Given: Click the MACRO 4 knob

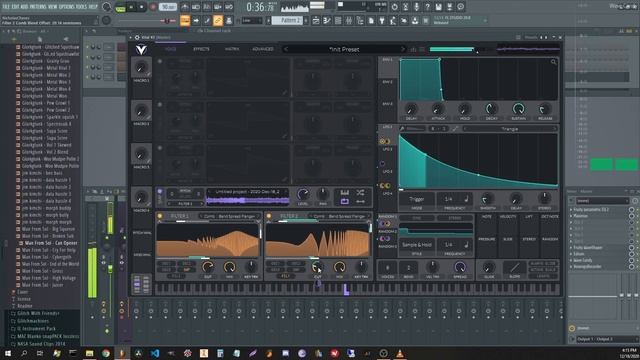Looking at the screenshot, I should point(141,198).
